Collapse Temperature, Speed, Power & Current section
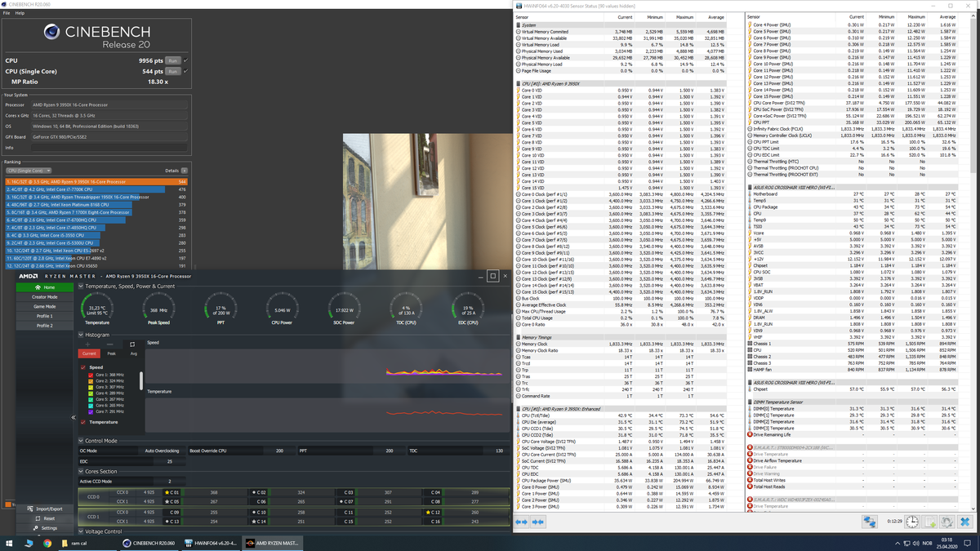The height and width of the screenshot is (551, 980). point(81,287)
